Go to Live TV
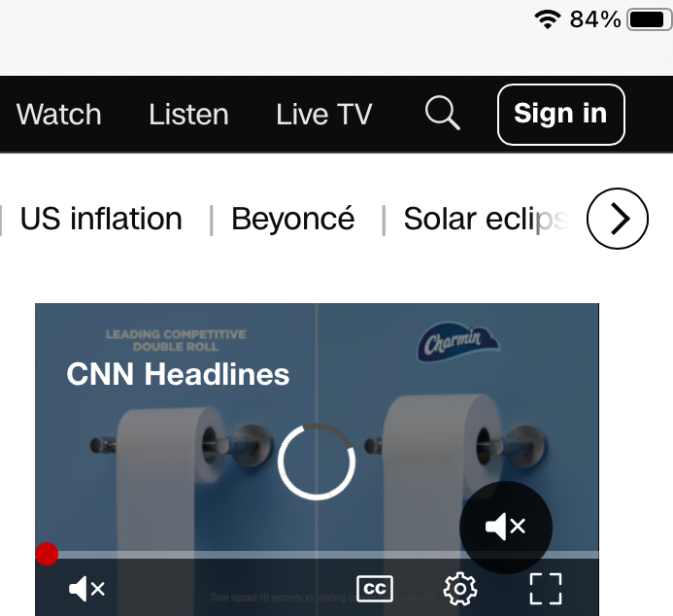This screenshot has height=616, width=673. click(x=324, y=115)
